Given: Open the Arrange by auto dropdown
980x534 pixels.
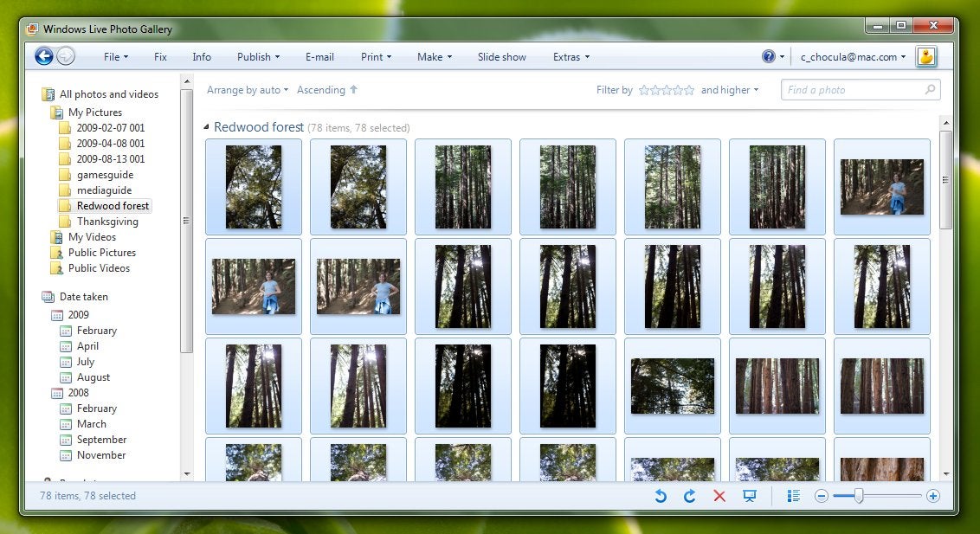Looking at the screenshot, I should click(x=248, y=90).
